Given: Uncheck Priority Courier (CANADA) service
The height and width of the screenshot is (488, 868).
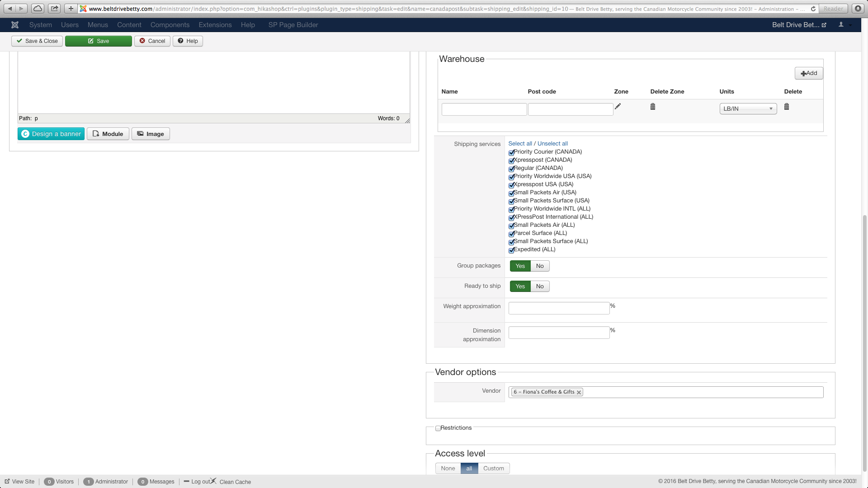Looking at the screenshot, I should [511, 153].
